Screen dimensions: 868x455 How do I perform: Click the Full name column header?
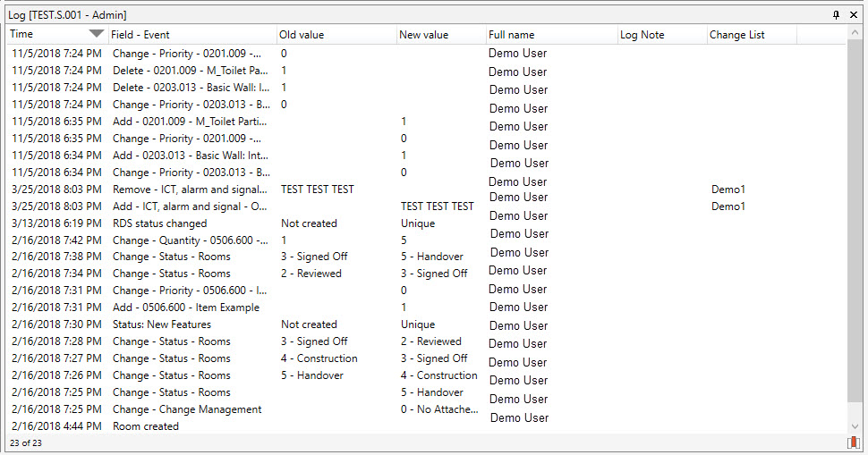click(550, 35)
